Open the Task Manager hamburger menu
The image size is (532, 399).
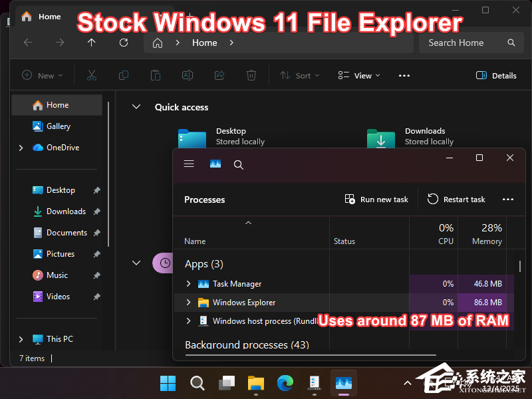coord(188,164)
